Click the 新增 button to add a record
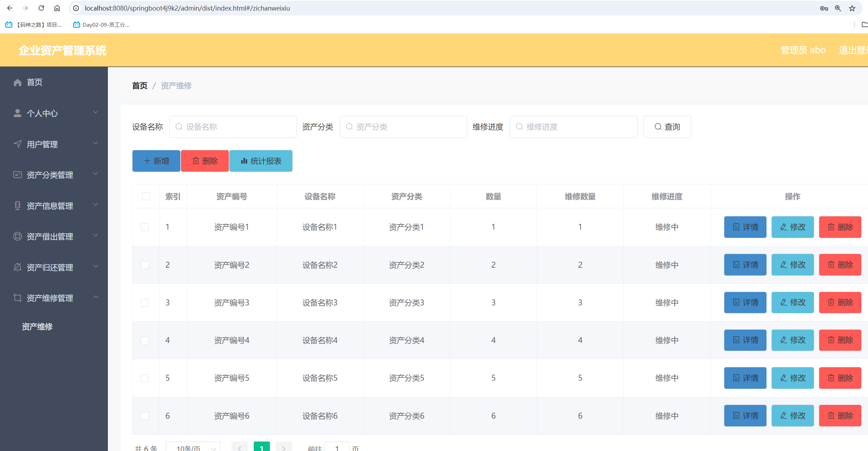 (x=156, y=161)
